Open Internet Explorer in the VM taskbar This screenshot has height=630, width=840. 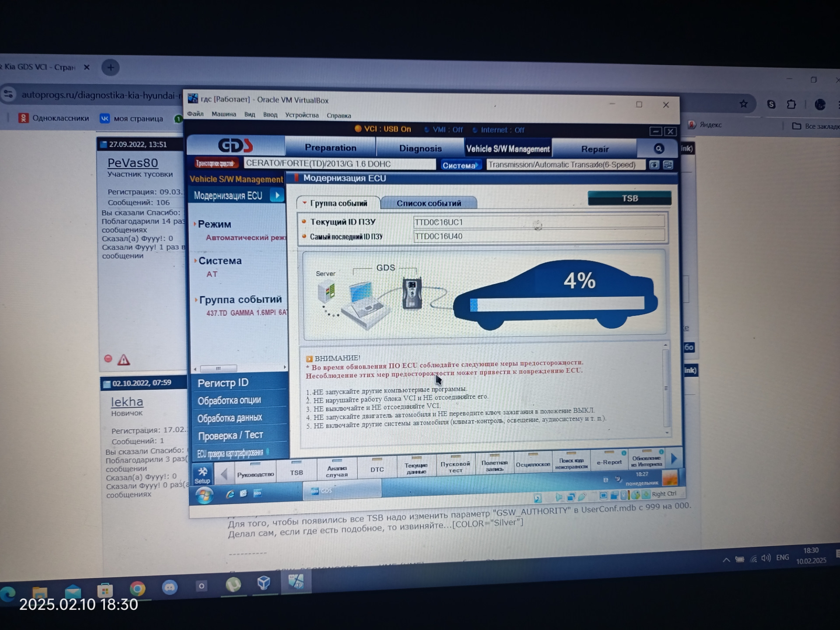click(230, 494)
